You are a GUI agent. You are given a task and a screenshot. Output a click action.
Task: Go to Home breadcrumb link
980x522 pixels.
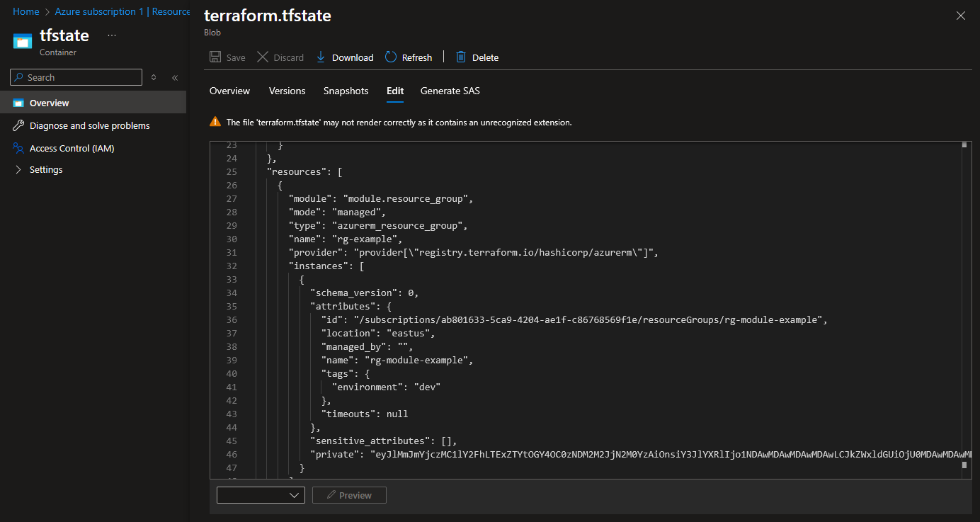pos(26,11)
